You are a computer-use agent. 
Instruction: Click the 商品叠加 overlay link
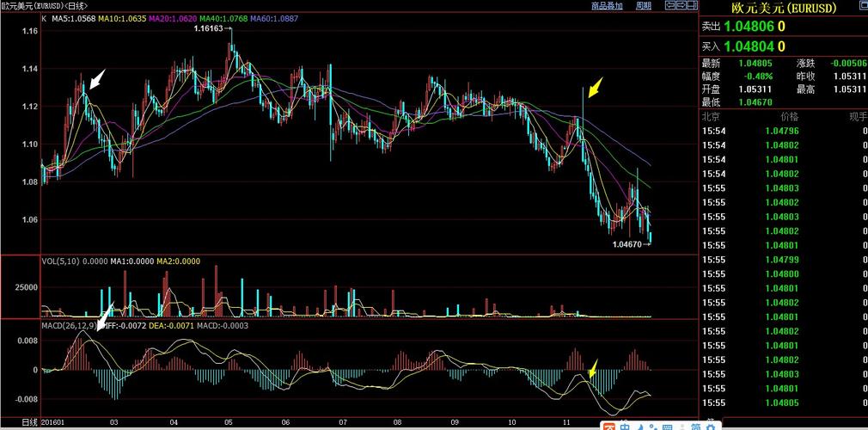point(607,5)
